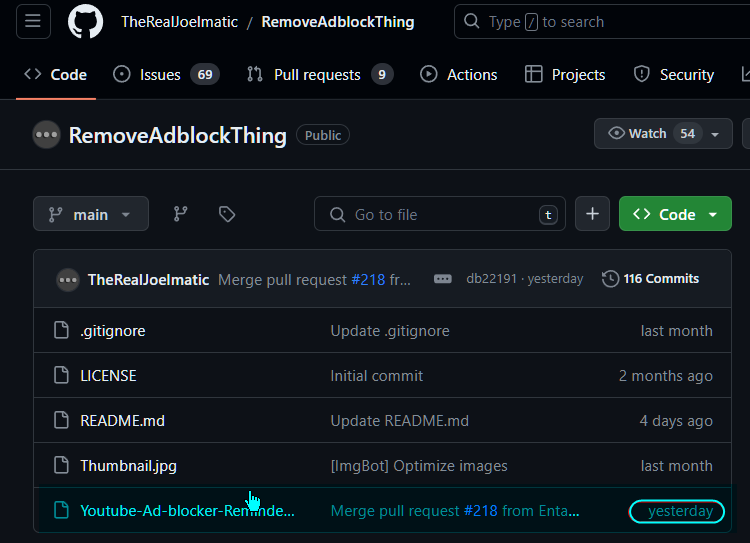Click the Public visibility label
The image size is (750, 543).
(323, 135)
